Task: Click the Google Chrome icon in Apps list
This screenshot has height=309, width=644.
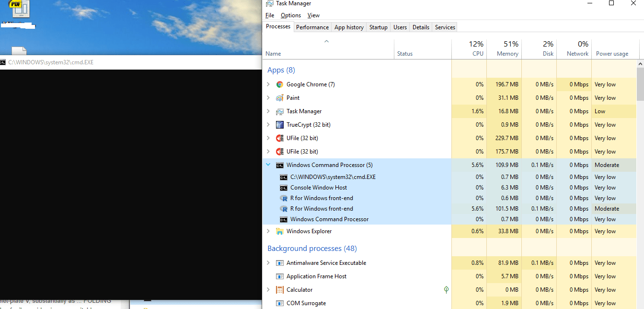Action: coord(279,84)
